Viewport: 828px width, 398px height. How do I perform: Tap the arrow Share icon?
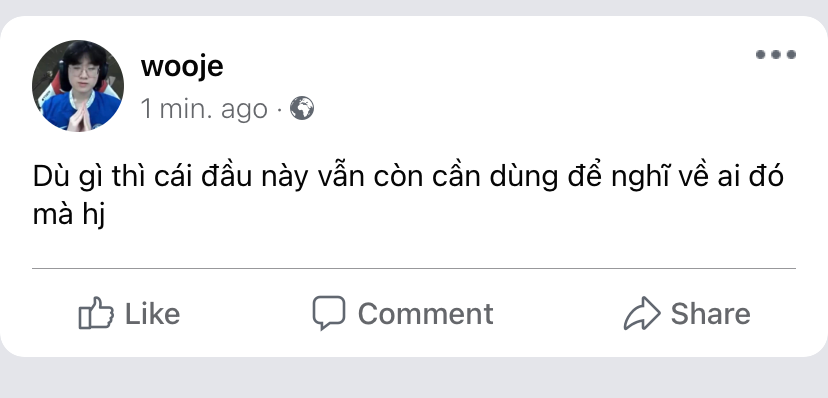(642, 313)
